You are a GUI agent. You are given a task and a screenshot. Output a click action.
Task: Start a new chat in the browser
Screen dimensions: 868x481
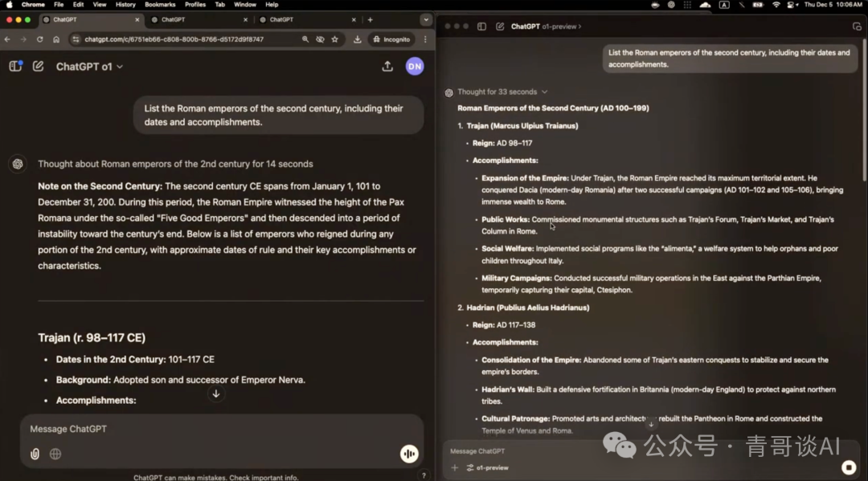[38, 67]
